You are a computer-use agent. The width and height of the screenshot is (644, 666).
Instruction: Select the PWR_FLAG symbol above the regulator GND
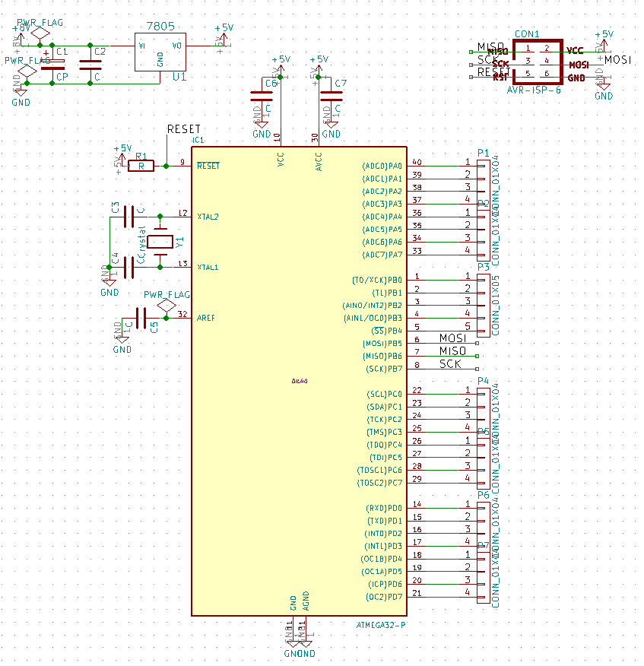coord(27,71)
